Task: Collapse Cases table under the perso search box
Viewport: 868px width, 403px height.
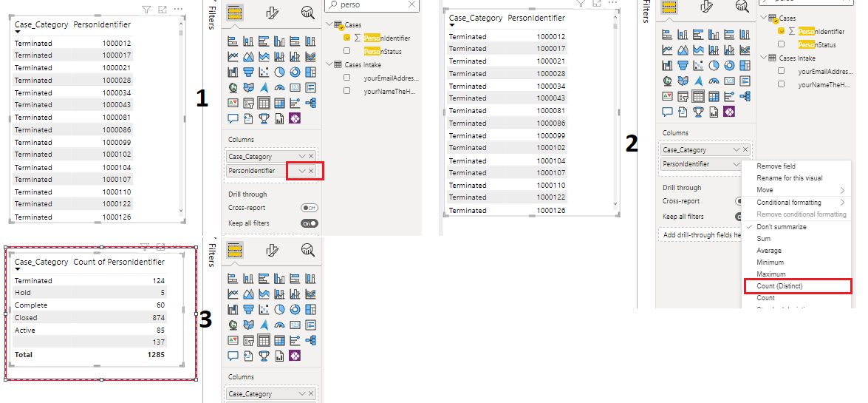Action: pyautogui.click(x=330, y=25)
